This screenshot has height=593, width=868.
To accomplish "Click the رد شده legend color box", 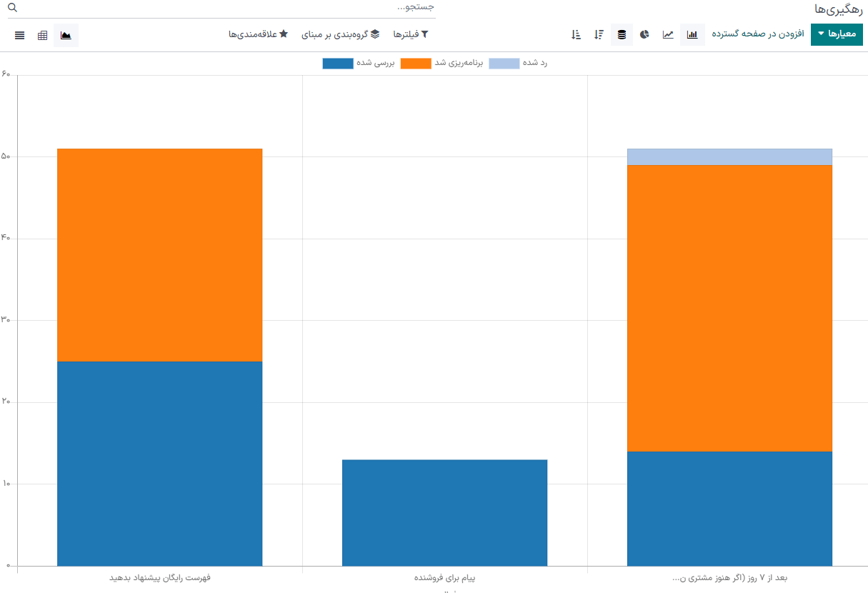I will pos(504,63).
